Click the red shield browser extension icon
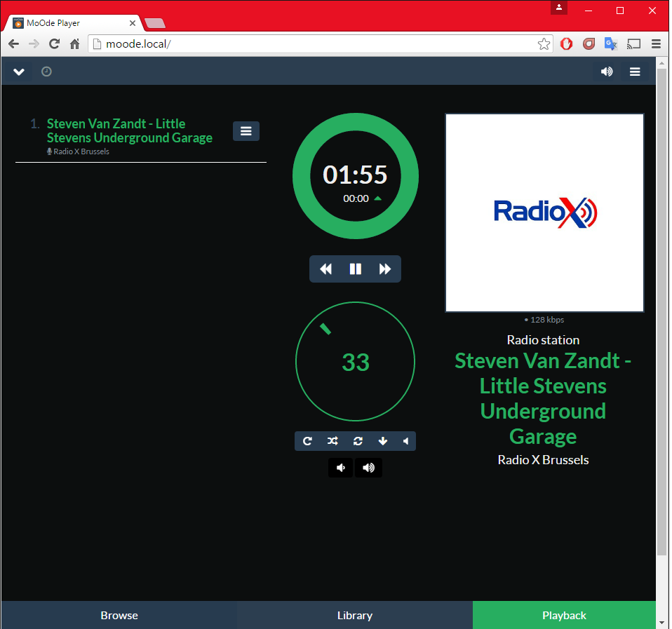 coord(566,43)
